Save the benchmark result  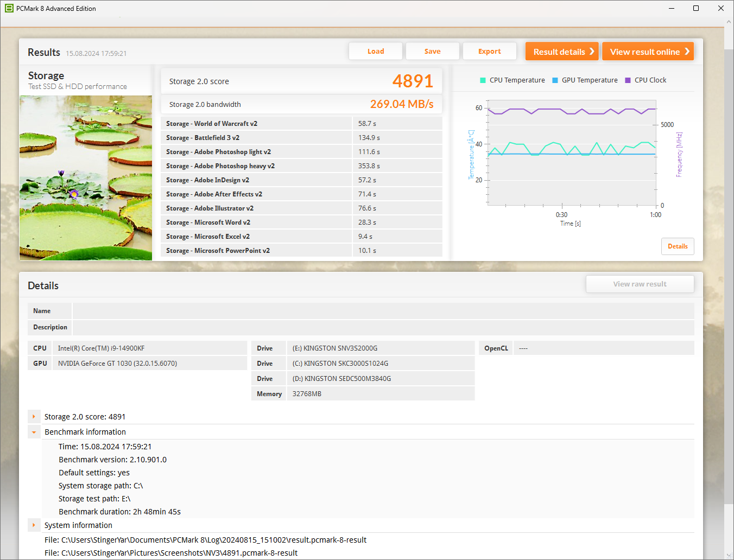[x=433, y=52]
